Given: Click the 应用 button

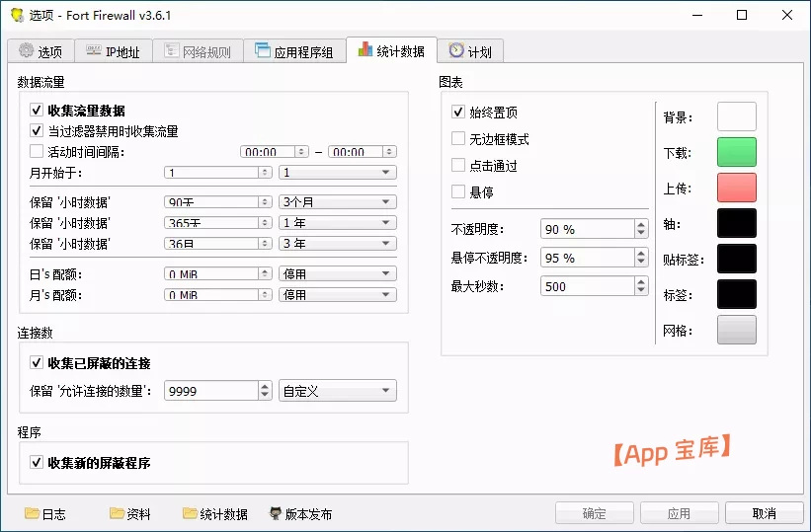Looking at the screenshot, I should 679,513.
